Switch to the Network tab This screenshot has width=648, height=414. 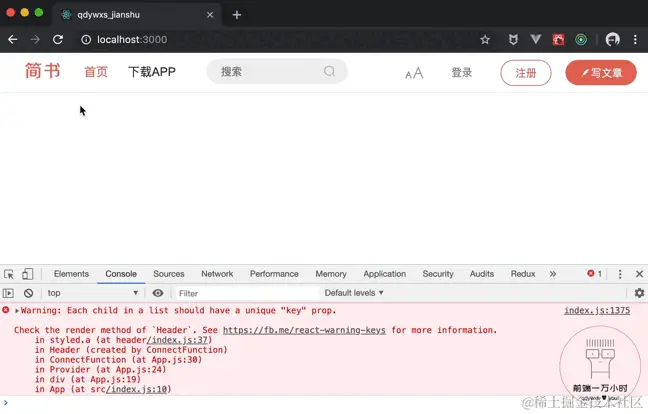tap(217, 274)
